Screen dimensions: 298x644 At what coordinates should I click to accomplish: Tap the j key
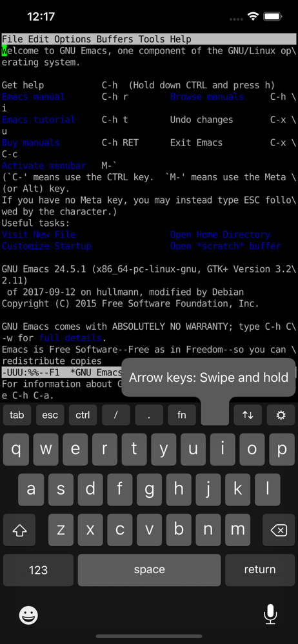point(208,489)
